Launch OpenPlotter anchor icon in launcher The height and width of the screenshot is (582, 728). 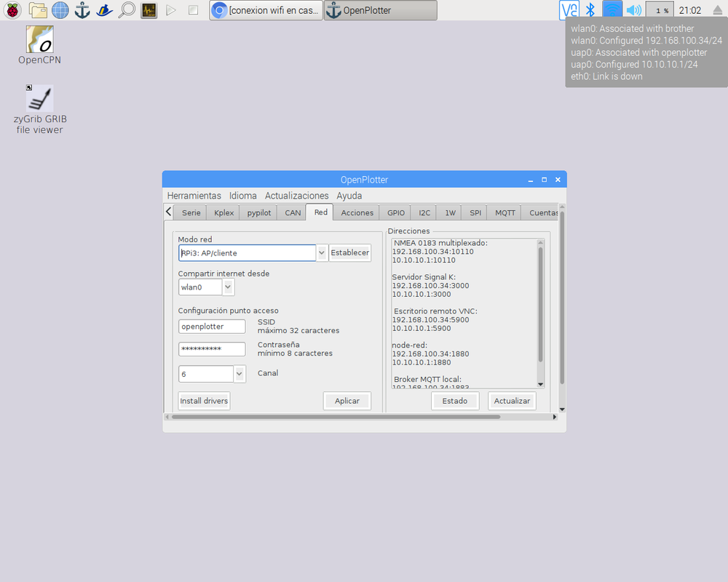click(x=82, y=10)
